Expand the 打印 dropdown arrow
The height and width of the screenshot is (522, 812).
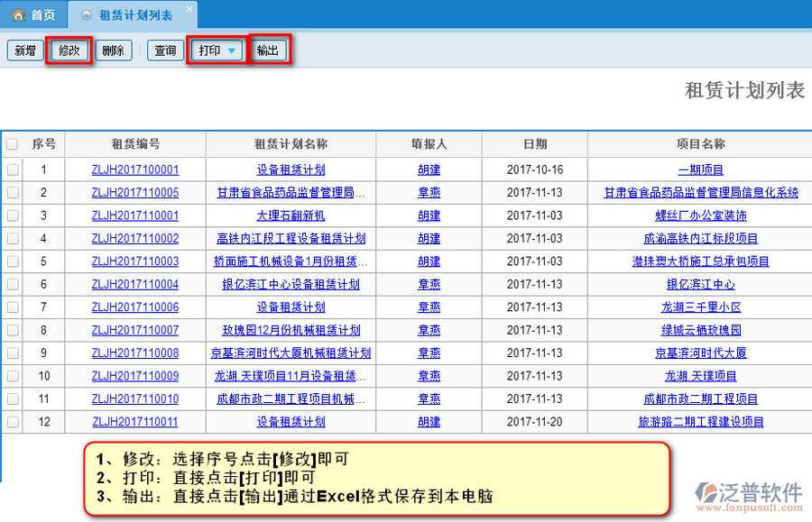pyautogui.click(x=232, y=50)
